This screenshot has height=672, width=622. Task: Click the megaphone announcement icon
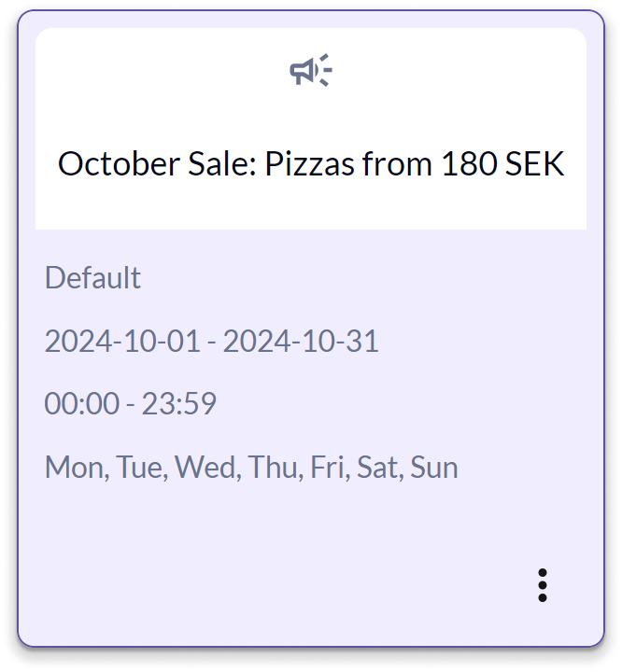[x=311, y=70]
